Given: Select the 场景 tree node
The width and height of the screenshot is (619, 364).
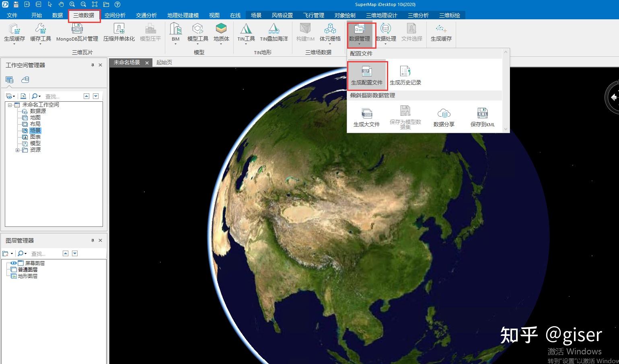Looking at the screenshot, I should tap(35, 130).
